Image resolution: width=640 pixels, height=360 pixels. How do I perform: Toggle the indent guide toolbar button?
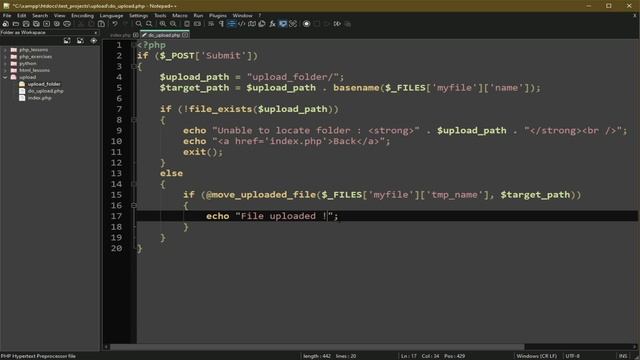[231, 24]
